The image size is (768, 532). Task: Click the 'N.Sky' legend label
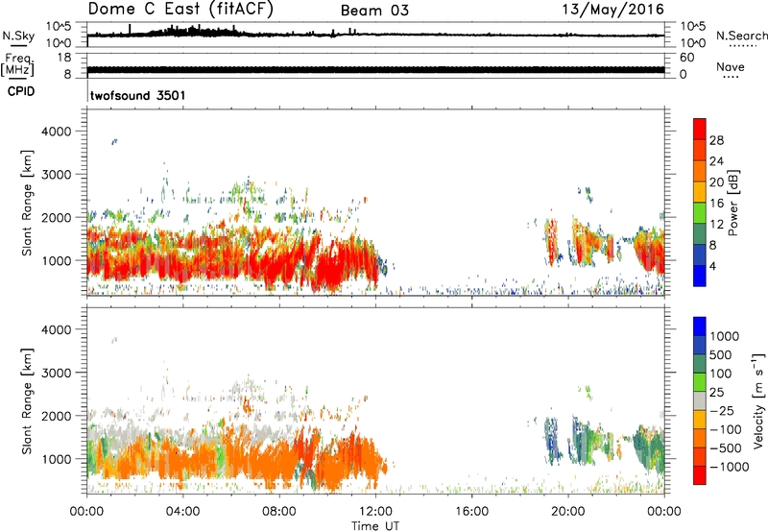point(18,36)
